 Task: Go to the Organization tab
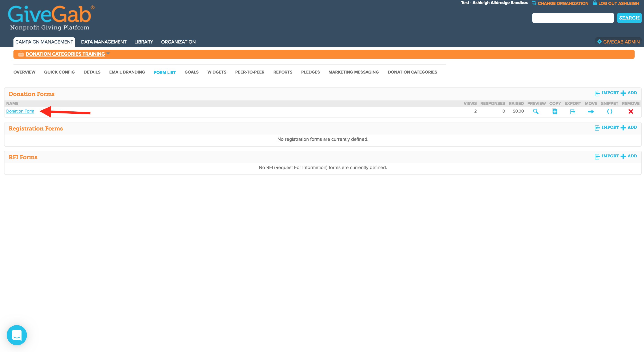click(x=178, y=42)
